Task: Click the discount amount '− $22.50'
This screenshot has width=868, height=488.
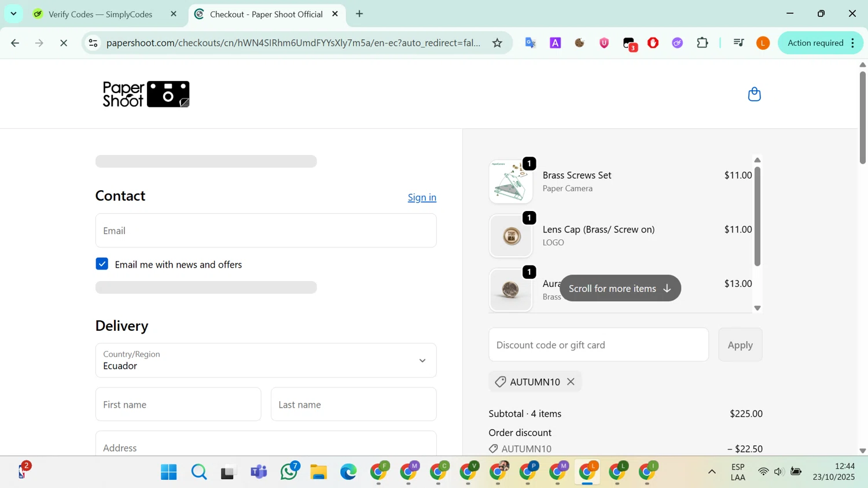Action: (x=745, y=449)
